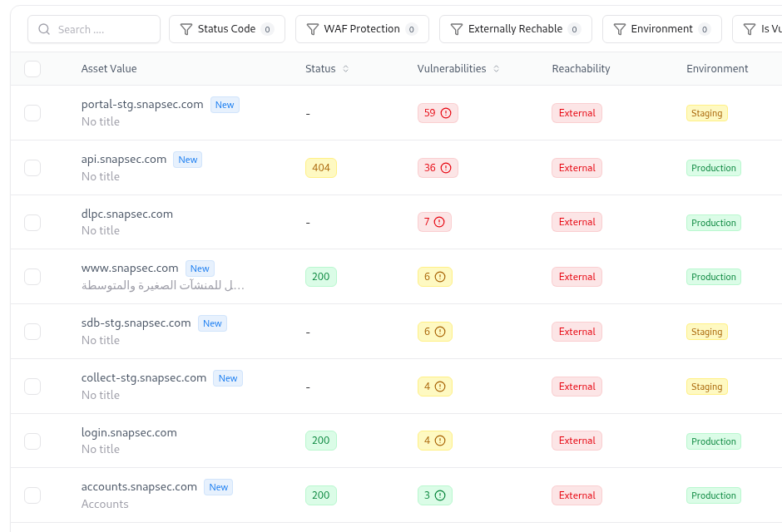The image size is (782, 532).
Task: Click the External badge in portal-stg.snapsec.com row
Action: [x=577, y=113]
